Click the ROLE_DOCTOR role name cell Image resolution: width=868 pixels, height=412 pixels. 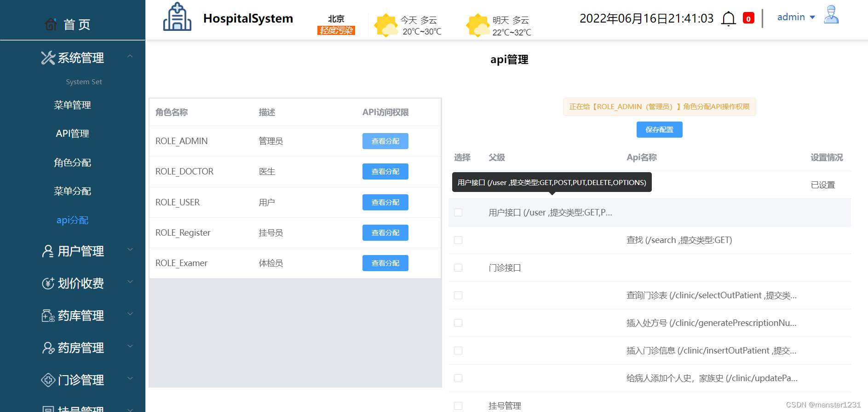coord(184,172)
